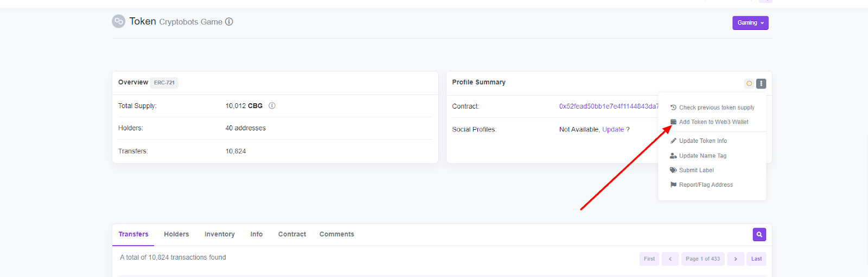The image size is (868, 277).
Task: Click the info icon next to Cryptobots Game
Action: coord(229,22)
